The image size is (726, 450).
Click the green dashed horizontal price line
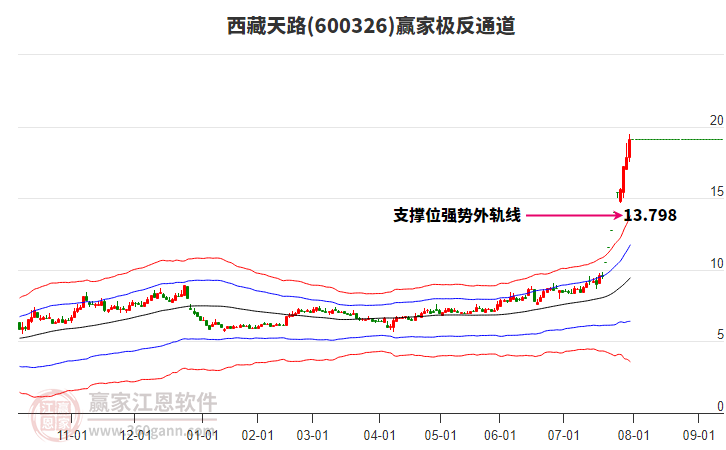pyautogui.click(x=678, y=139)
